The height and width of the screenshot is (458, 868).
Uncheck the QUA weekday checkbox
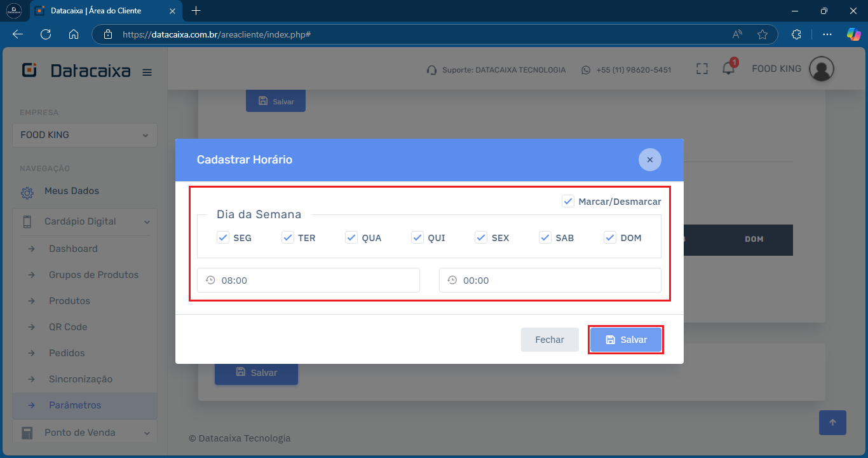tap(351, 237)
